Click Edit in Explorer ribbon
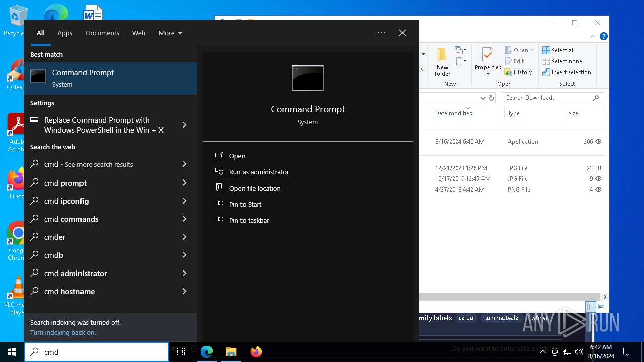Image resolution: width=644 pixels, height=362 pixels. [515, 61]
